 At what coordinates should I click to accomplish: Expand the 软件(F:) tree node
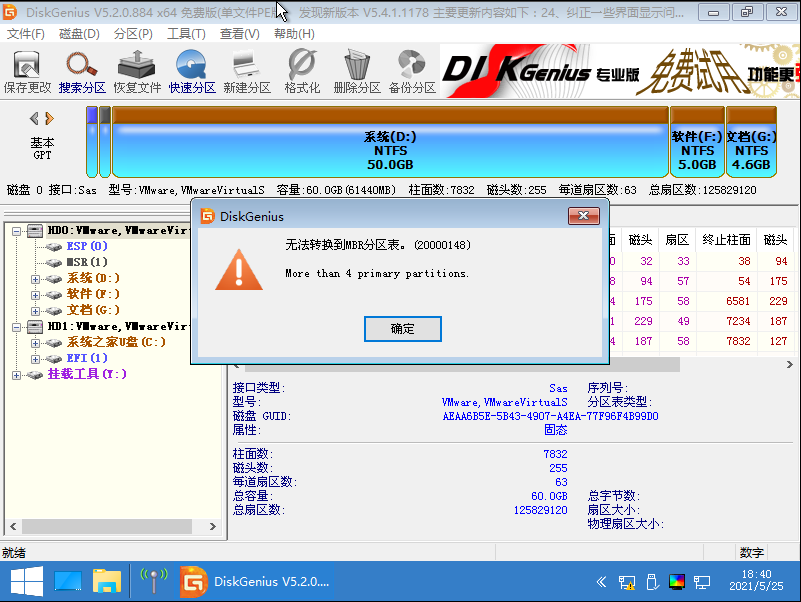(x=35, y=295)
